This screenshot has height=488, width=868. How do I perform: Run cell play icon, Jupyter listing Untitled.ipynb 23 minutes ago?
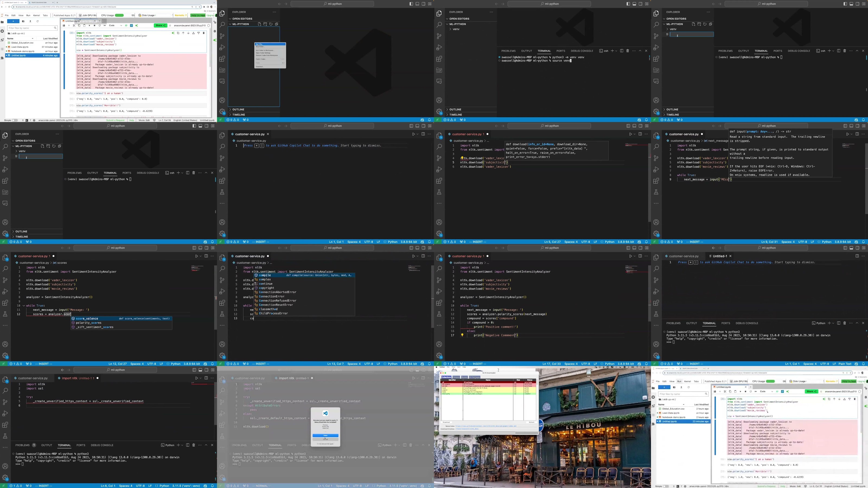click(x=740, y=391)
